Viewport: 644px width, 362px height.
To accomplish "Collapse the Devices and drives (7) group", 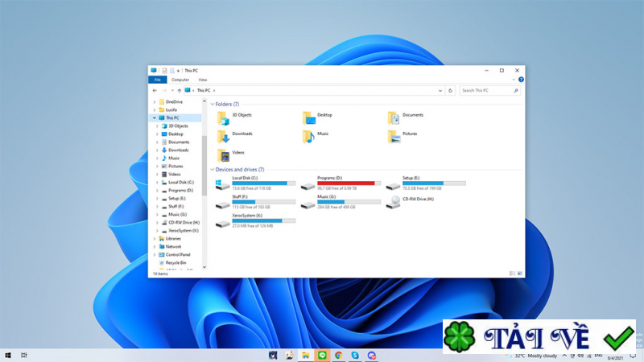I will pos(213,170).
